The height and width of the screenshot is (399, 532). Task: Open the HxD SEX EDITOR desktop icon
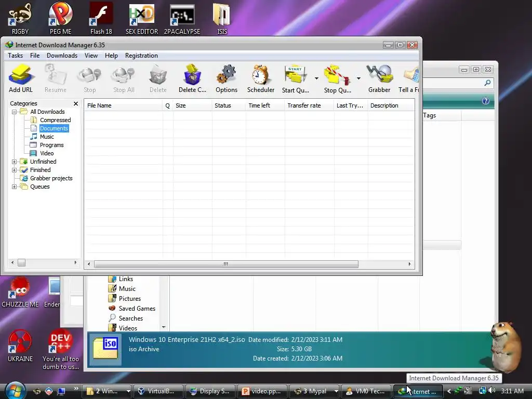click(x=142, y=19)
